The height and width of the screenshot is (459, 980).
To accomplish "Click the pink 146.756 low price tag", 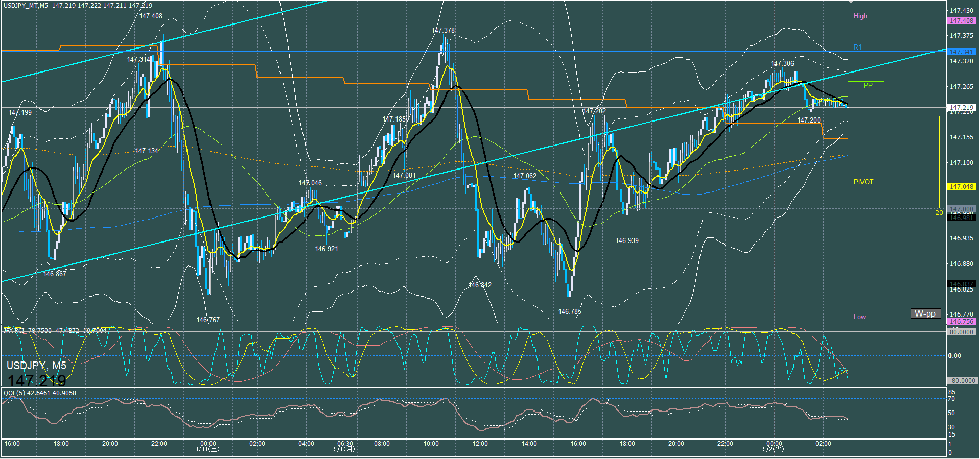I will 961,321.
